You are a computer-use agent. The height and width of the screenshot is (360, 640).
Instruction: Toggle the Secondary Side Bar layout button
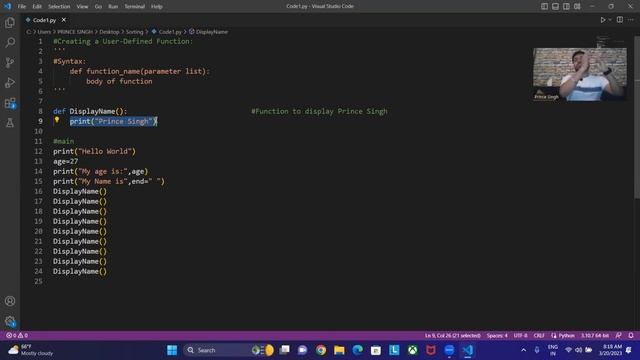pos(566,6)
